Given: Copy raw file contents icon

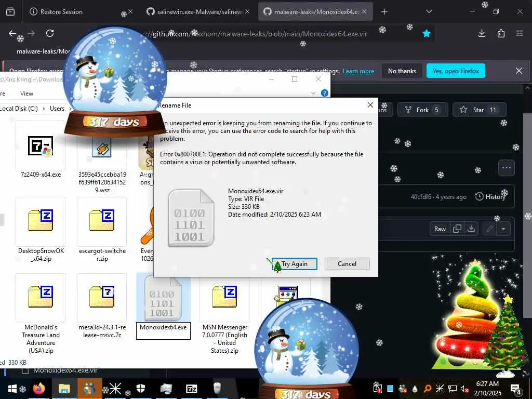Looking at the screenshot, I should (x=457, y=229).
